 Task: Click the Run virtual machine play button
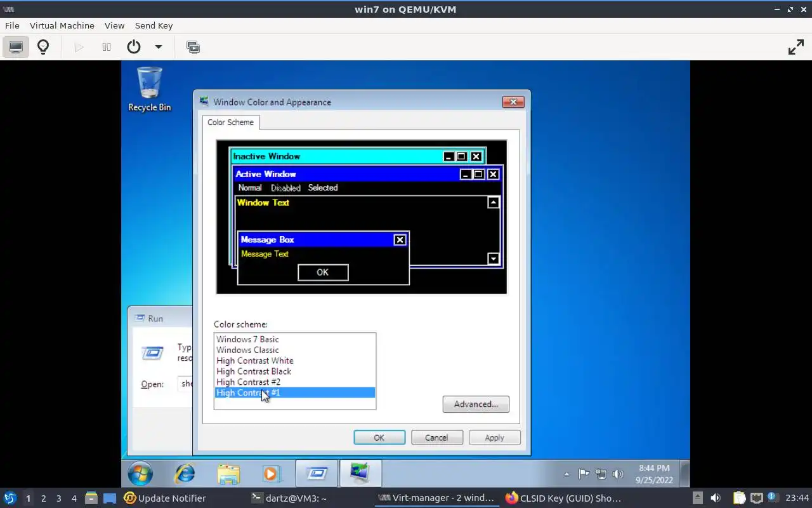pos(79,47)
